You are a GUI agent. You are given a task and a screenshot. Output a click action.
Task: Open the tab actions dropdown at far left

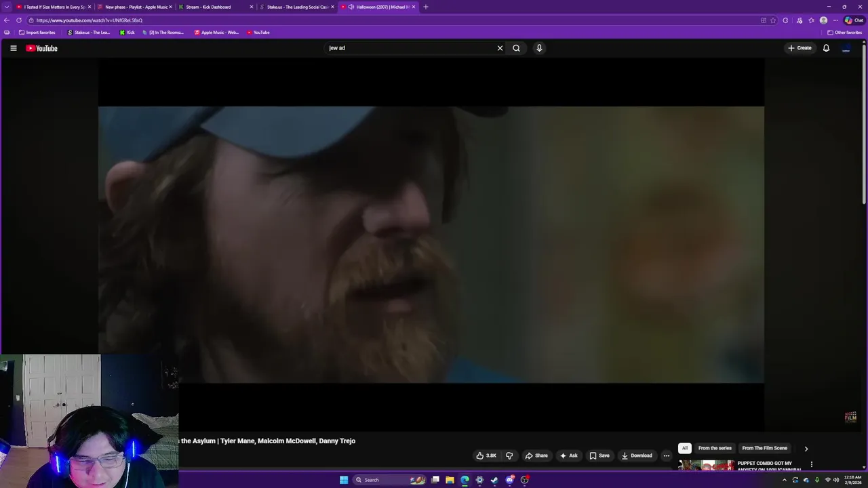point(6,7)
